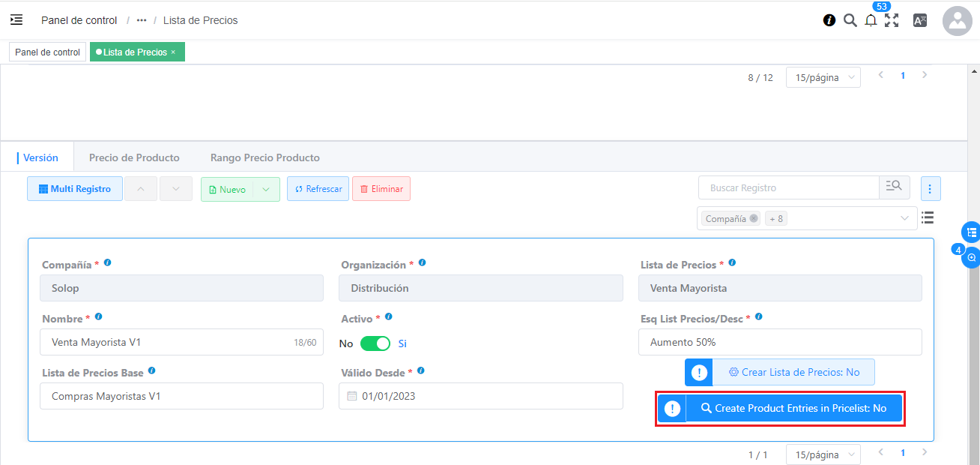Expand the Compañía field filter dropdown

click(x=904, y=218)
